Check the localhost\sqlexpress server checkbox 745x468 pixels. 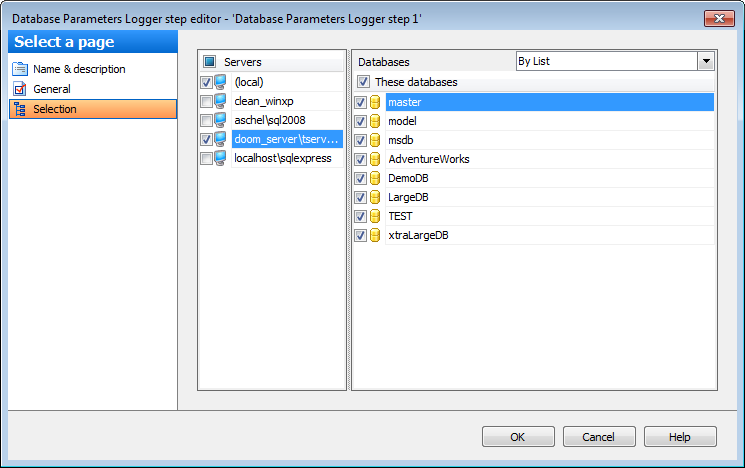tap(206, 158)
